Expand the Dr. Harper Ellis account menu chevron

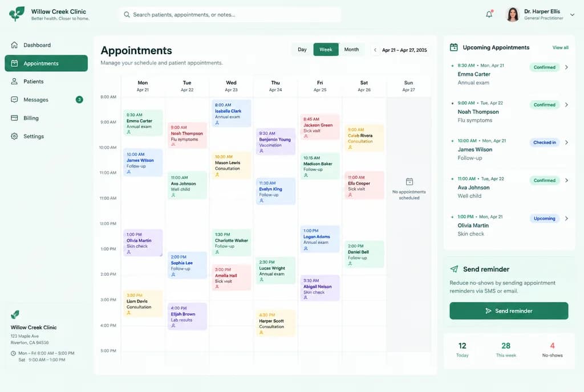pos(572,14)
